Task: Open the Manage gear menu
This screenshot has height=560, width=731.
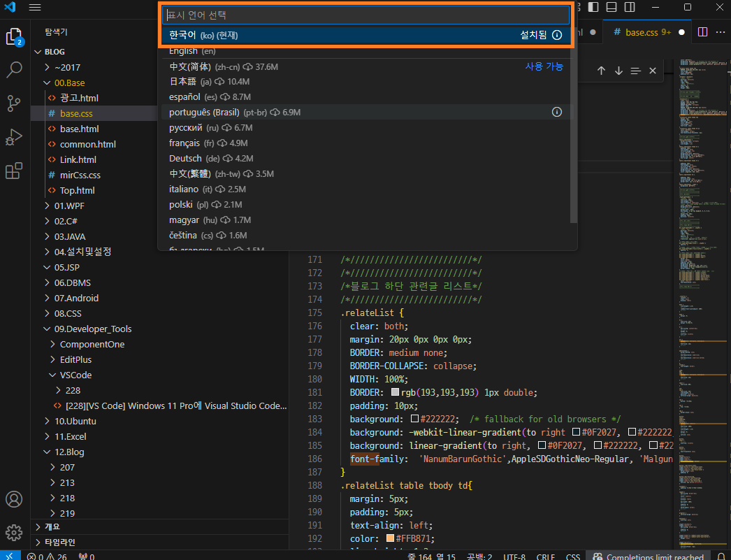Action: (x=14, y=532)
